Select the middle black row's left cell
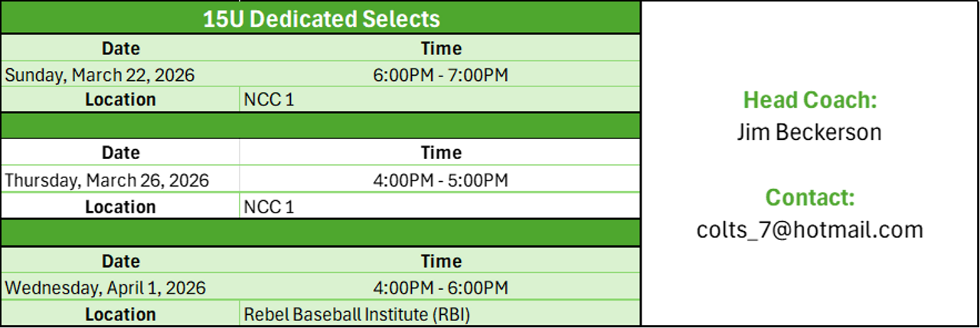 (x=120, y=178)
